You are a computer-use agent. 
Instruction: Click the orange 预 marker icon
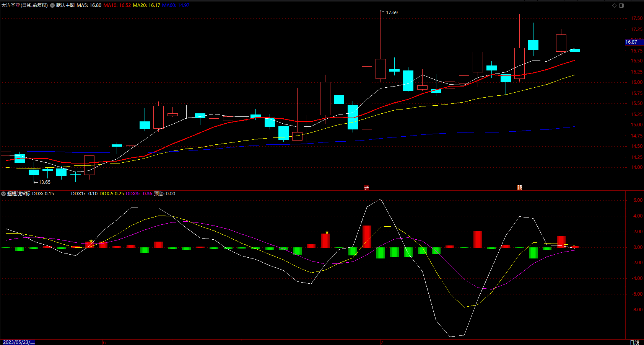coord(519,188)
